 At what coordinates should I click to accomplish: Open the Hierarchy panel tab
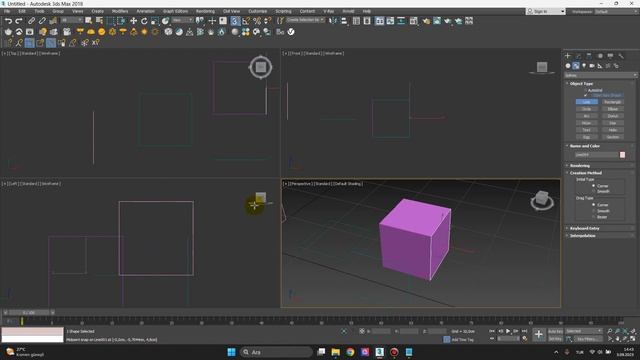(589, 56)
